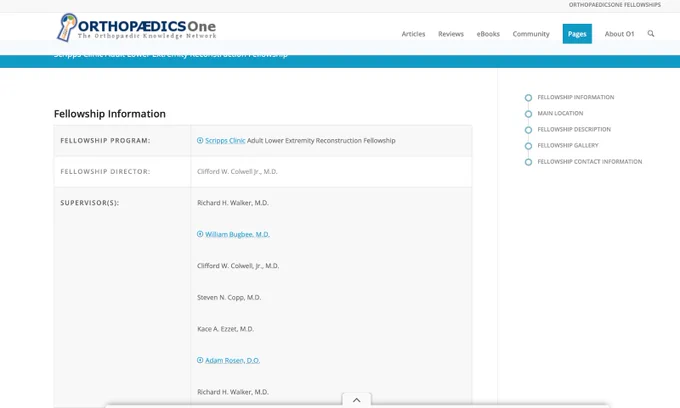The width and height of the screenshot is (680, 408).
Task: Click the Main Location sidebar circle marker
Action: point(528,114)
